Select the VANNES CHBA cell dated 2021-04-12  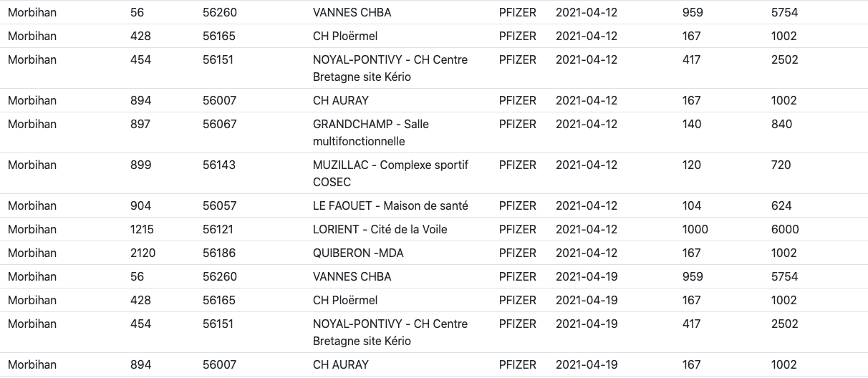352,12
